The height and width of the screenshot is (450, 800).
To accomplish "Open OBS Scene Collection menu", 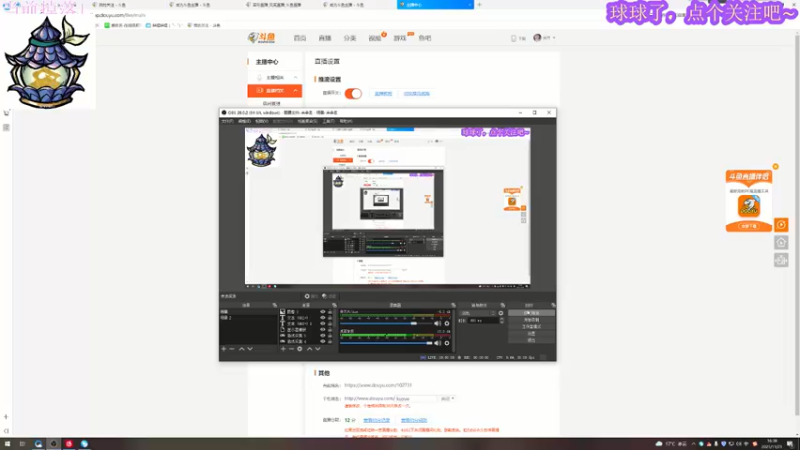I will coord(308,121).
